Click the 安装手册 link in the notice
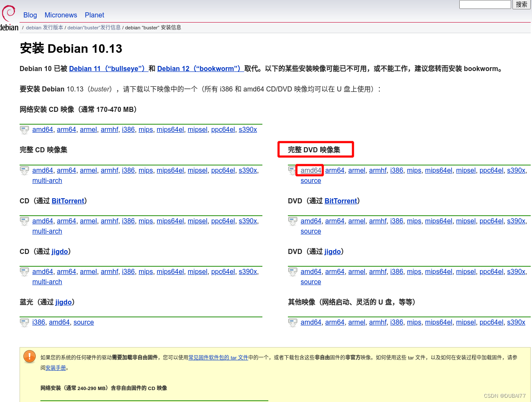 pyautogui.click(x=56, y=368)
